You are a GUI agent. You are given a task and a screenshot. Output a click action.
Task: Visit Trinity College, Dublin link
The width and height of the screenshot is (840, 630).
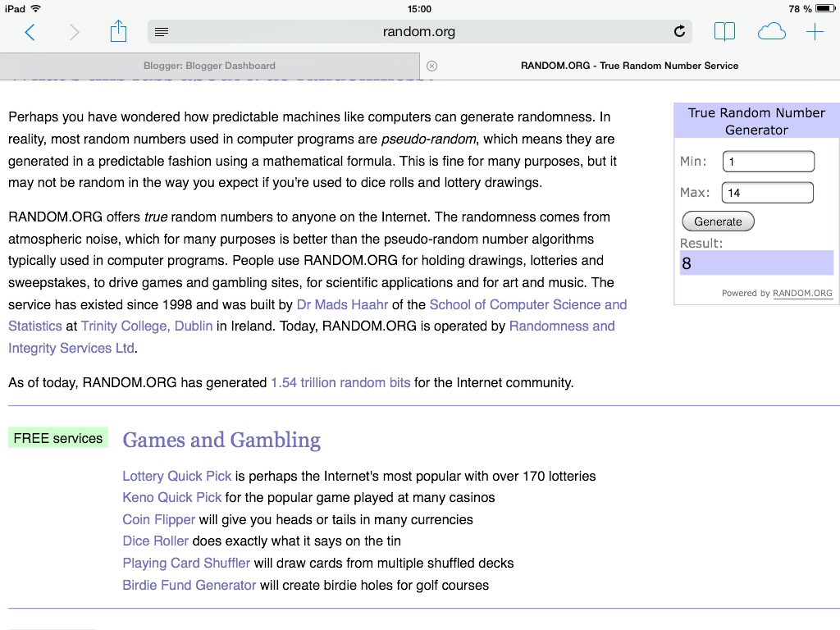[147, 326]
